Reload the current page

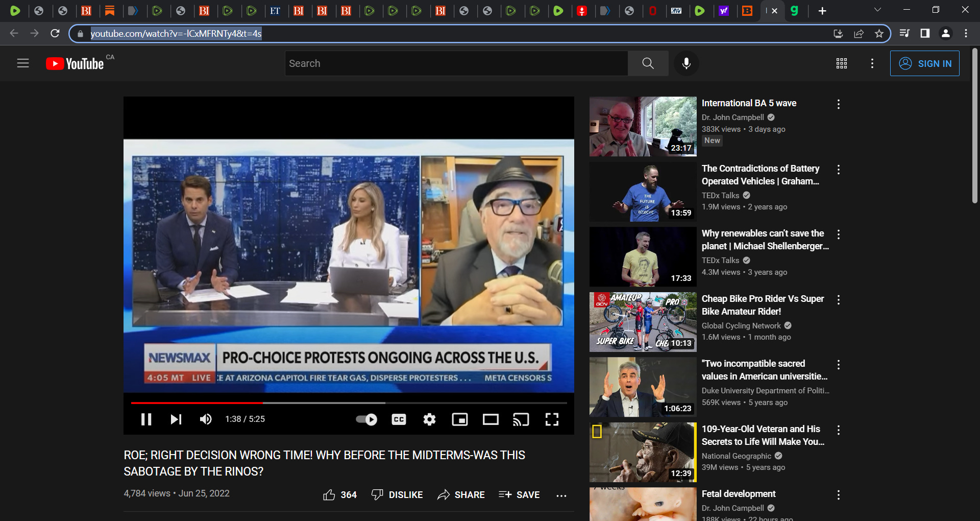pyautogui.click(x=55, y=33)
